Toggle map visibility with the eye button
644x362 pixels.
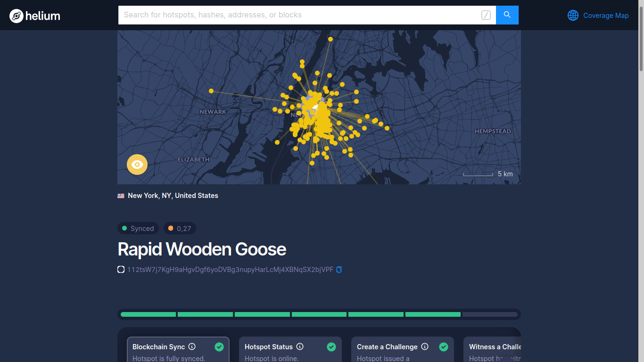pos(137,165)
